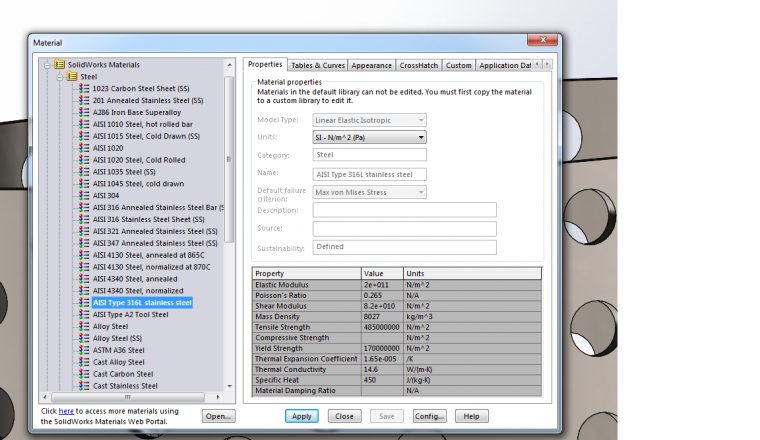Click the vertical scrollbar thumb of the tree
The width and height of the screenshot is (760, 440).
tap(229, 159)
